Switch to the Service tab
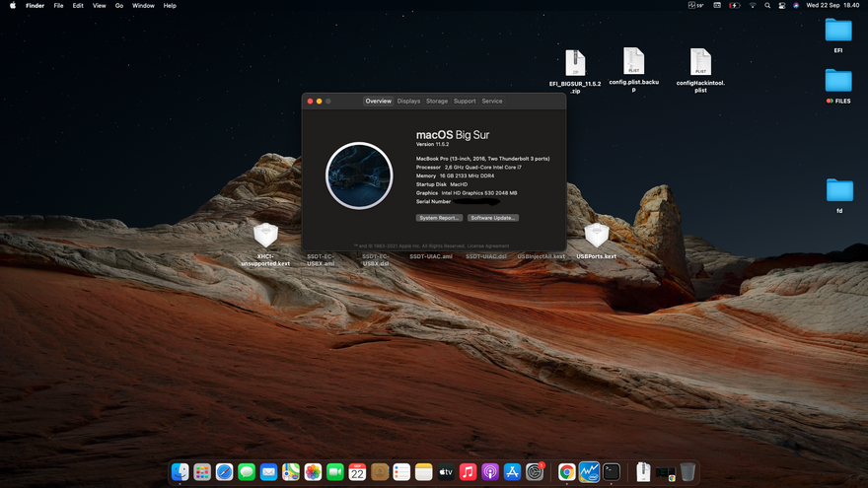 click(492, 102)
